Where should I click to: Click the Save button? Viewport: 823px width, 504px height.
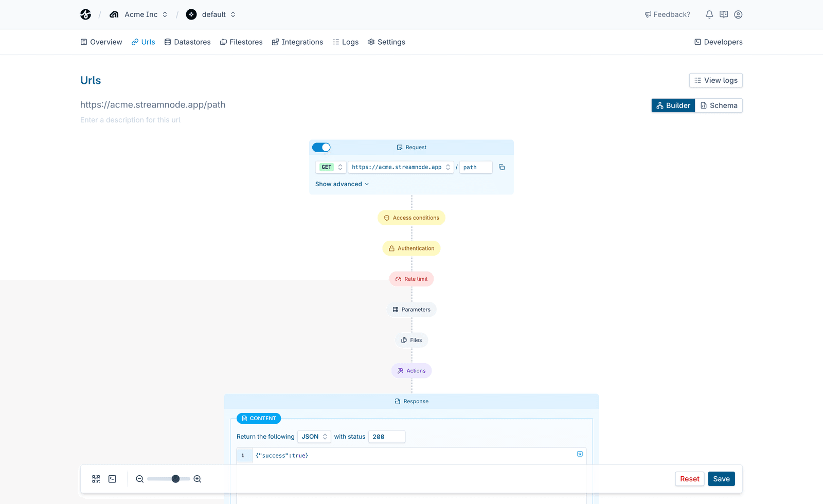[x=721, y=479]
